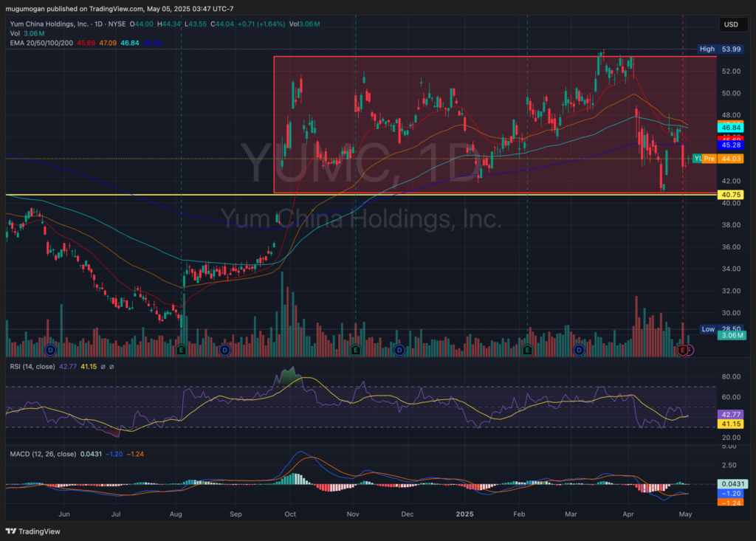This screenshot has height=541, width=756.
Task: Click the published-by header text at top
Action: [x=119, y=9]
